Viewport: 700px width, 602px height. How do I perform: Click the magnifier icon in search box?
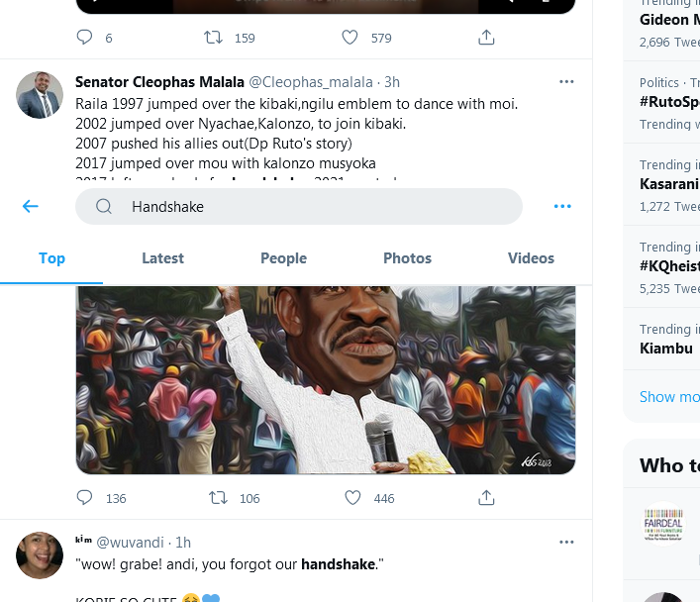104,207
